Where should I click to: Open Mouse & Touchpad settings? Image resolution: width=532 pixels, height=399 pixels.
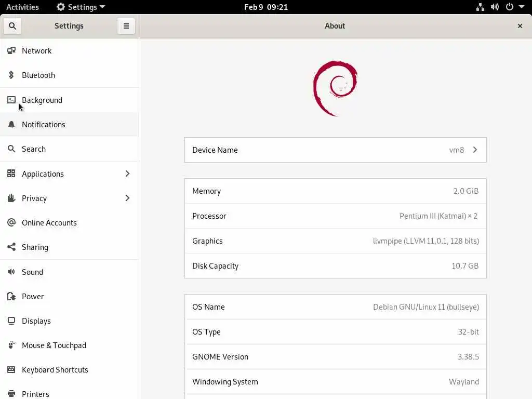(69, 345)
